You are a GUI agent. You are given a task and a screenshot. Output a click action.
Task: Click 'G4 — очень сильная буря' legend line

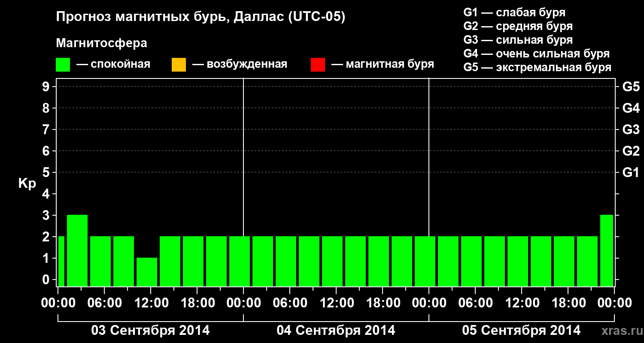[536, 54]
